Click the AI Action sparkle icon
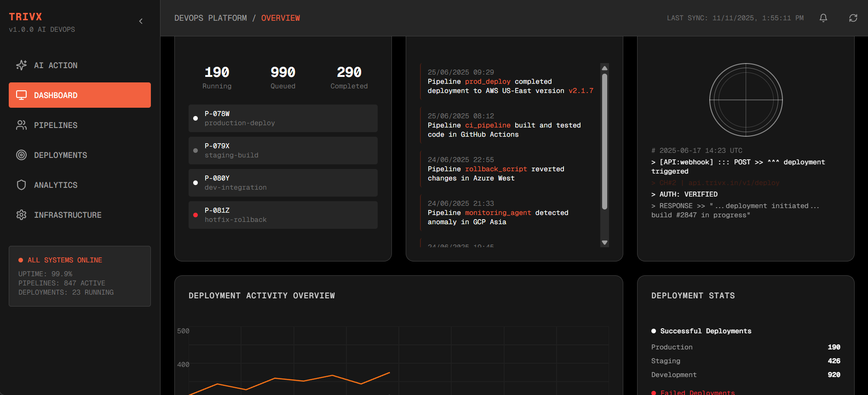The height and width of the screenshot is (395, 868). 21,65
